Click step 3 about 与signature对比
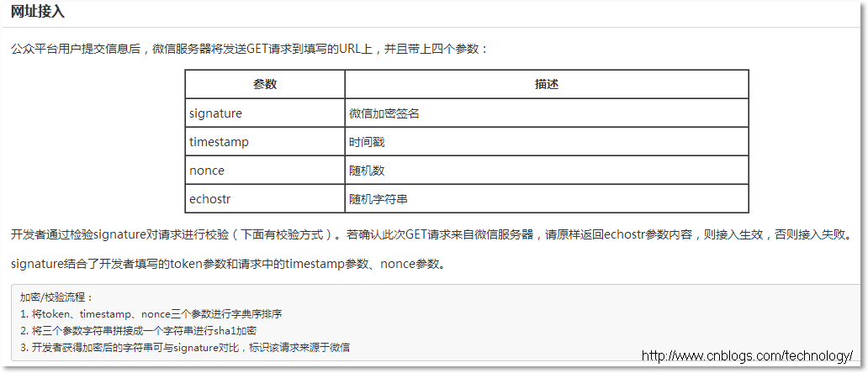 point(184,347)
